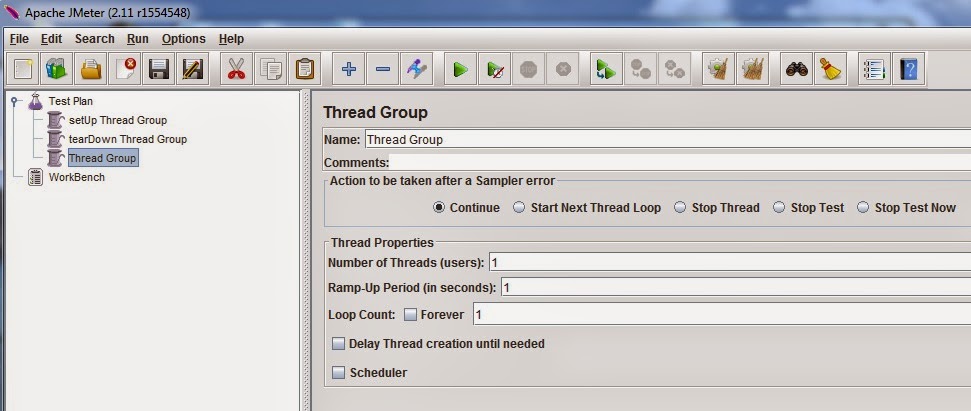Screen dimensions: 971x411
Task: Expand all with the plus icon
Action: pyautogui.click(x=349, y=69)
